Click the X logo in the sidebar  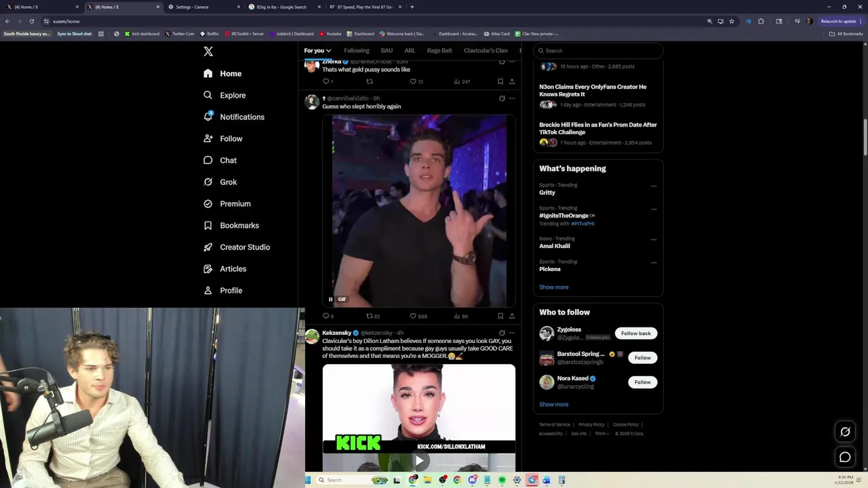coord(208,52)
